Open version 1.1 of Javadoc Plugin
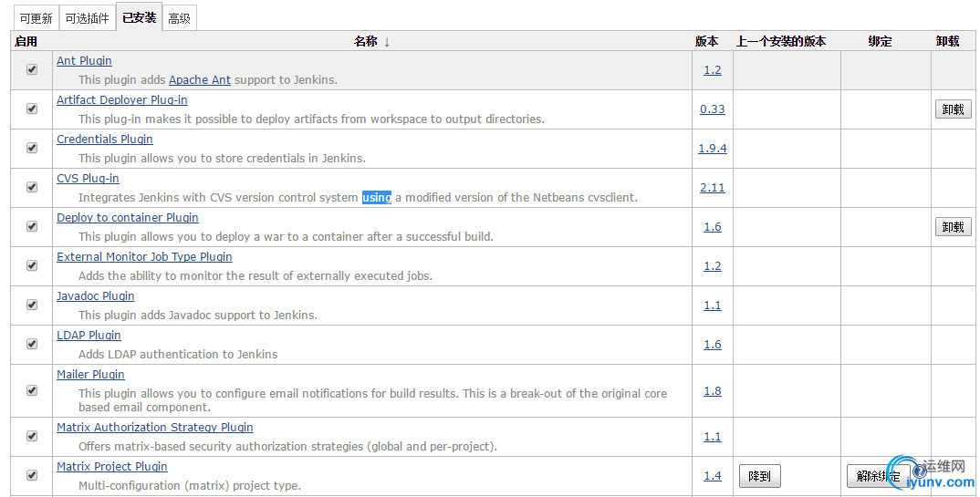This screenshot has width=980, height=497. tap(713, 305)
